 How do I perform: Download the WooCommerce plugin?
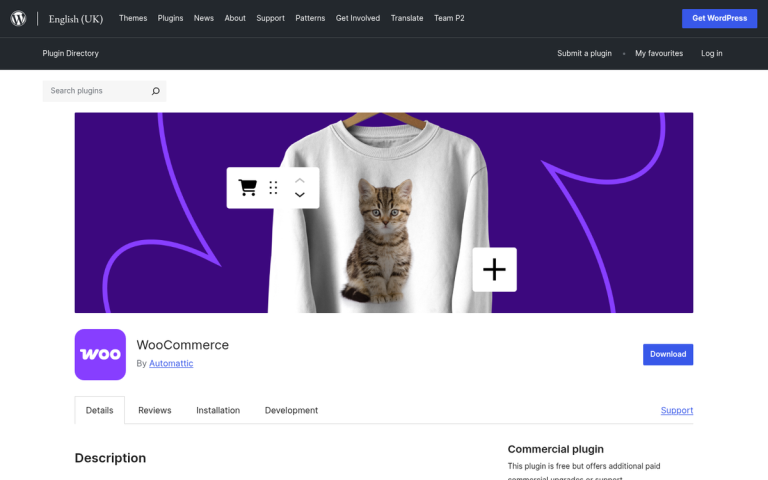[668, 354]
